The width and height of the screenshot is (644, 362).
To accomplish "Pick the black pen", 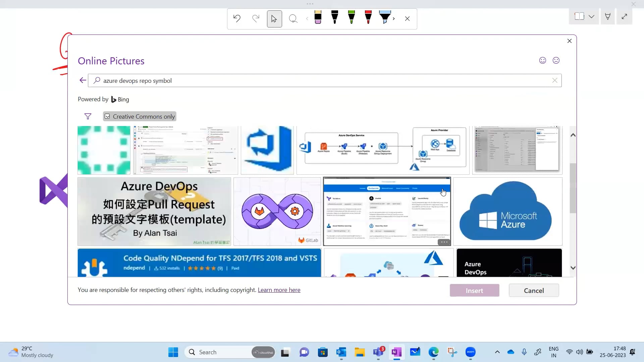I will pyautogui.click(x=335, y=17).
